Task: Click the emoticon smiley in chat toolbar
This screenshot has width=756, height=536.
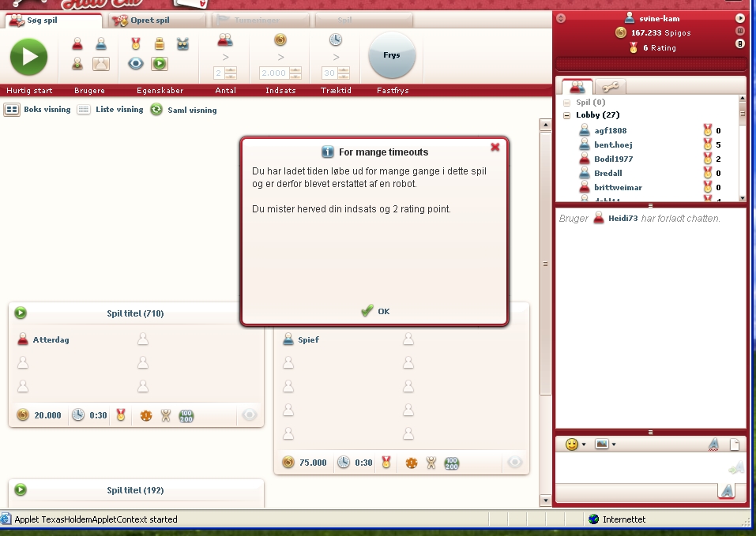Action: click(x=572, y=444)
